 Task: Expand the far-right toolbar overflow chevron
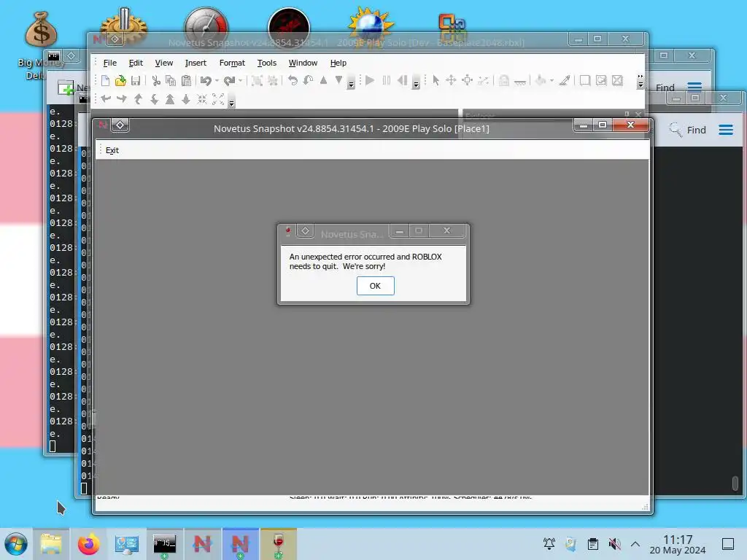click(x=640, y=81)
